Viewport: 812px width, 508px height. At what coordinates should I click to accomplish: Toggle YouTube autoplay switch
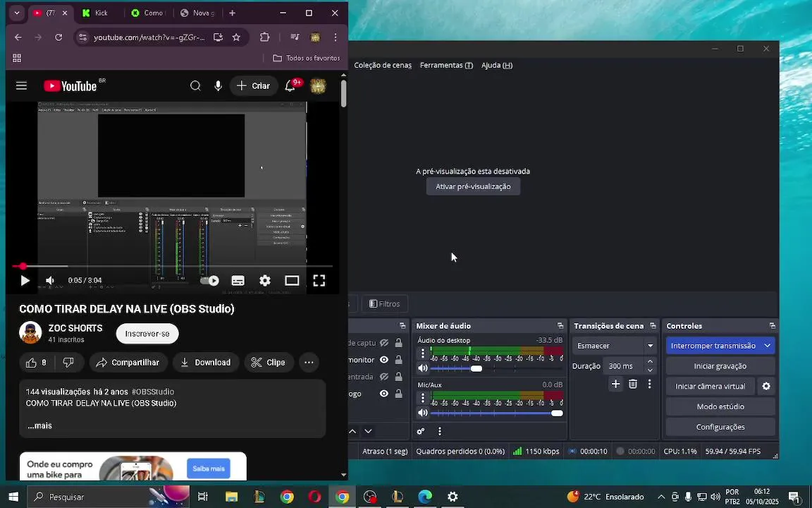[x=210, y=280]
